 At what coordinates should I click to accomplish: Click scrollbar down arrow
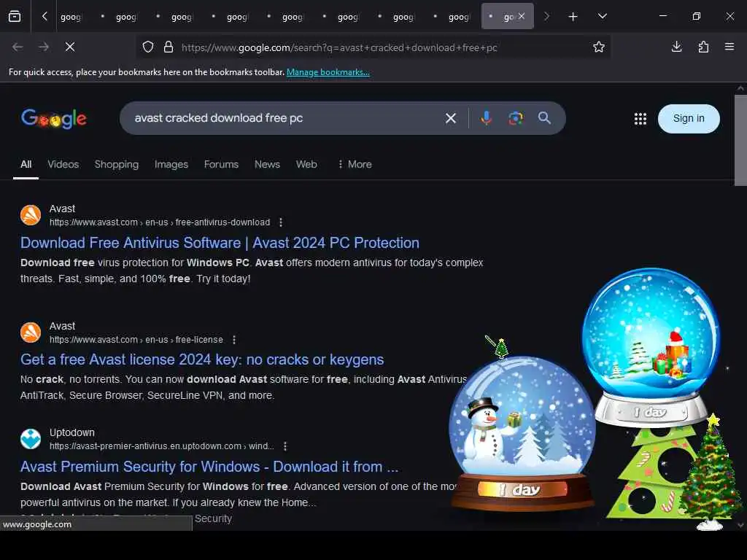(x=740, y=525)
